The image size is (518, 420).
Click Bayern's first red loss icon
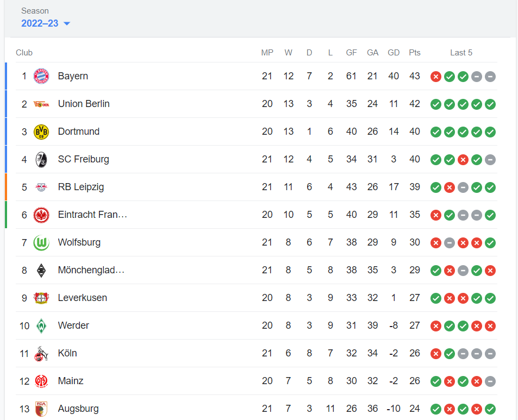click(436, 77)
